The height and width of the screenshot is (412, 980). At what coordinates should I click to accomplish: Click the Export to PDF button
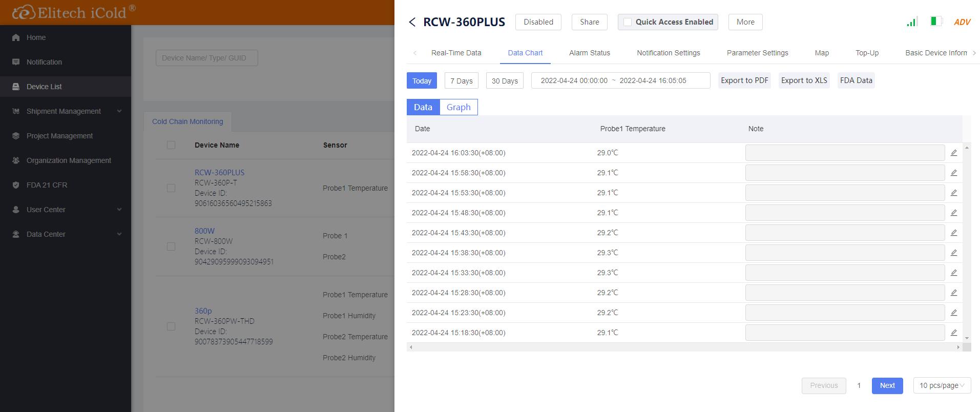pyautogui.click(x=744, y=80)
